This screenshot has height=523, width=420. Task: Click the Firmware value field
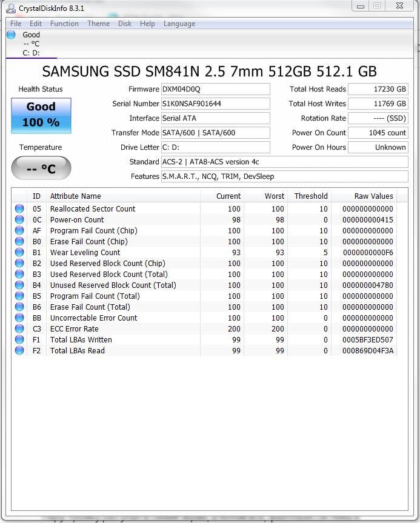pyautogui.click(x=215, y=89)
